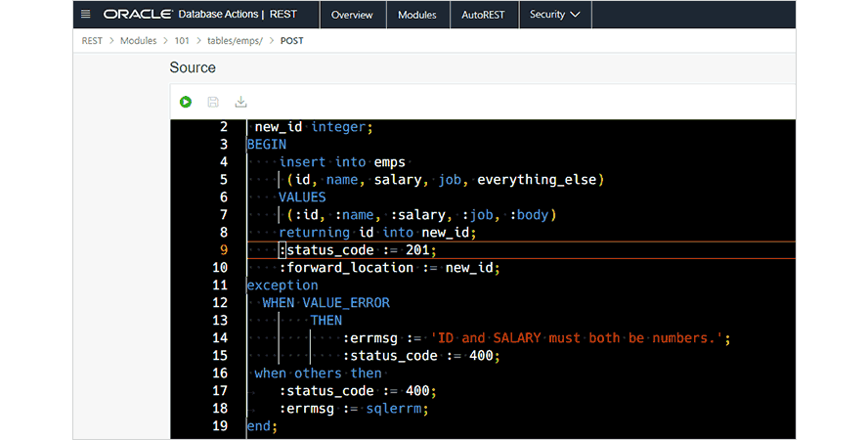Open tables/emps/ in the breadcrumb
868x440 pixels.
236,40
